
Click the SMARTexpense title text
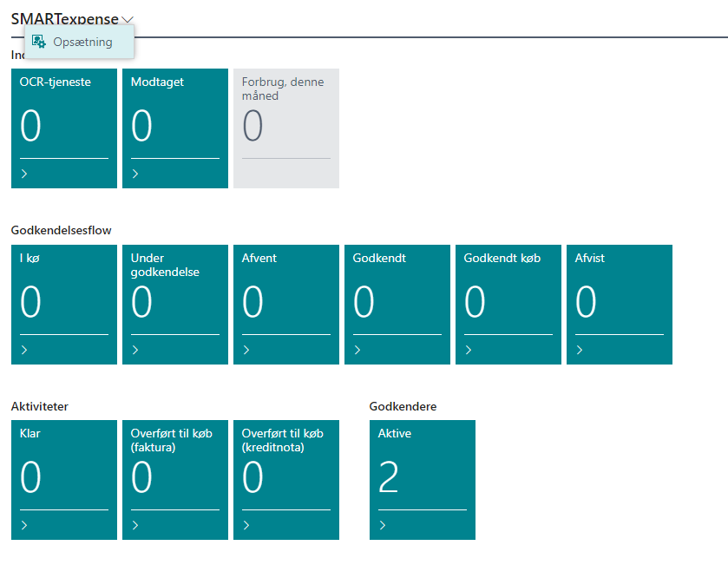coord(65,19)
